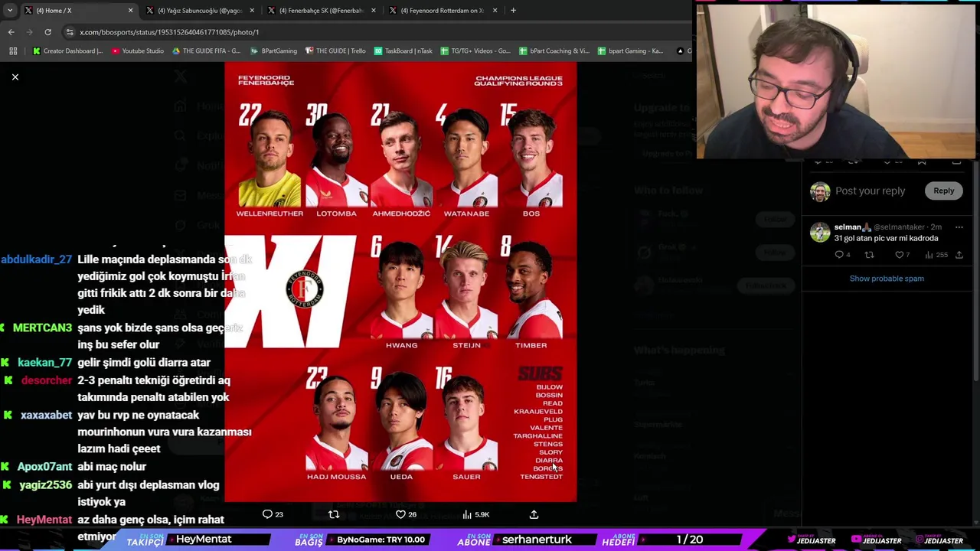Click your own avatar beside the reply box
980x551 pixels.
(x=820, y=191)
